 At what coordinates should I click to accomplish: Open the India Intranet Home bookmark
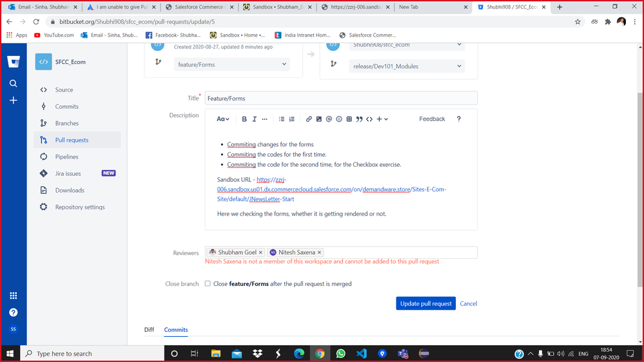point(302,35)
